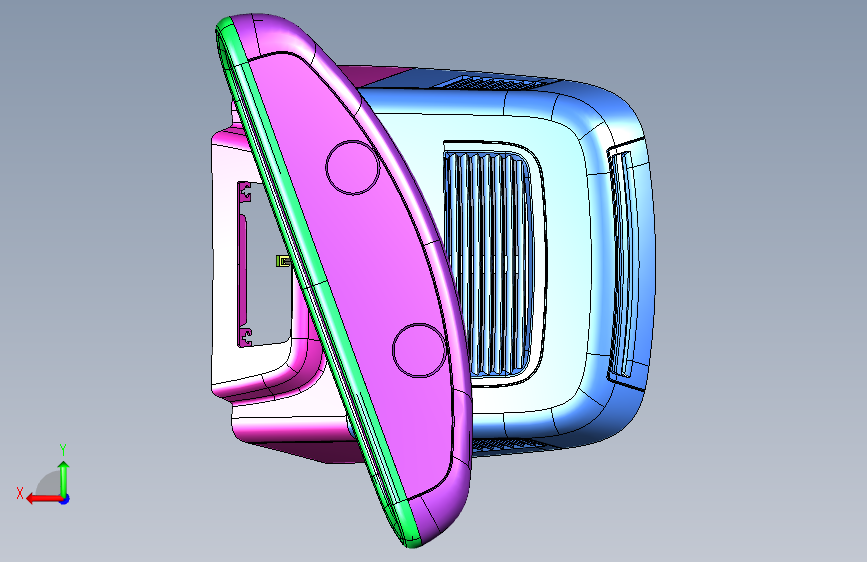Select the lower circle on the purple panel
Viewport: 867px width, 562px height.
tap(419, 351)
